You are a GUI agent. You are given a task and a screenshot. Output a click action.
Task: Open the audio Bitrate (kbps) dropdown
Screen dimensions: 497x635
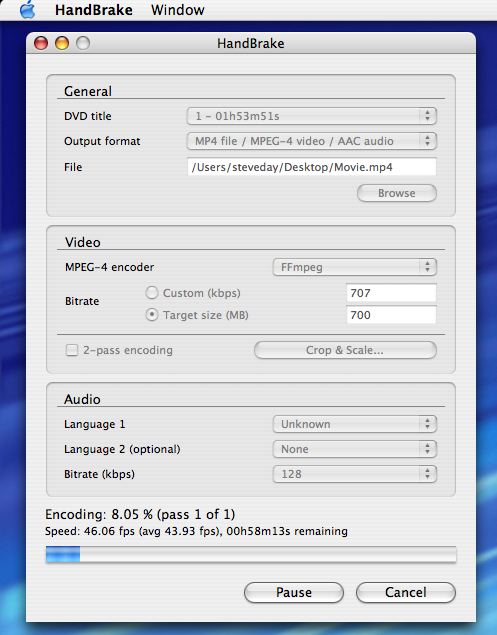(354, 474)
